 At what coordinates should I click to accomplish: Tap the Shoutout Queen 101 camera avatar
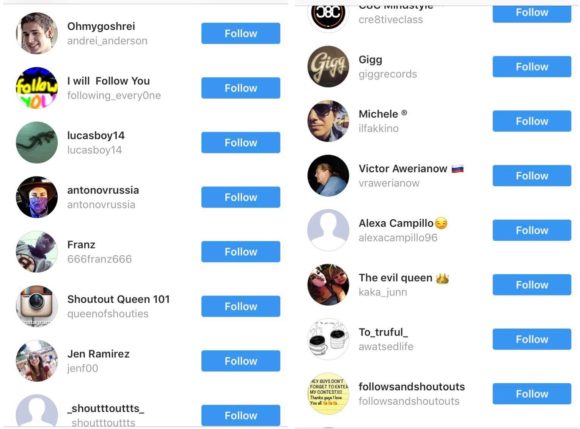coord(37,306)
